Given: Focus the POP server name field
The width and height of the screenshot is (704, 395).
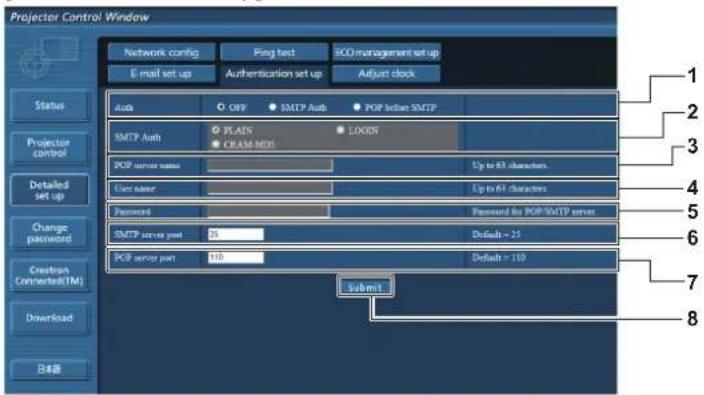Looking at the screenshot, I should tap(270, 165).
